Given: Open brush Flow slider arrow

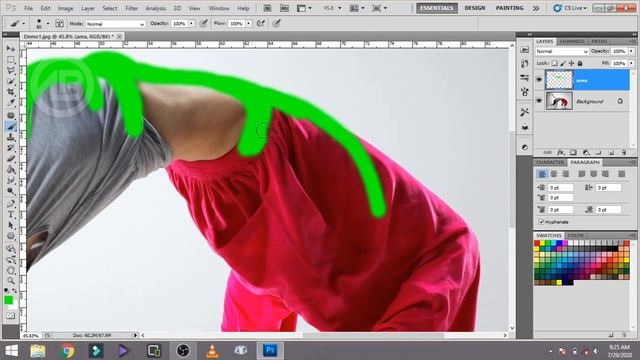Looking at the screenshot, I should click(249, 24).
